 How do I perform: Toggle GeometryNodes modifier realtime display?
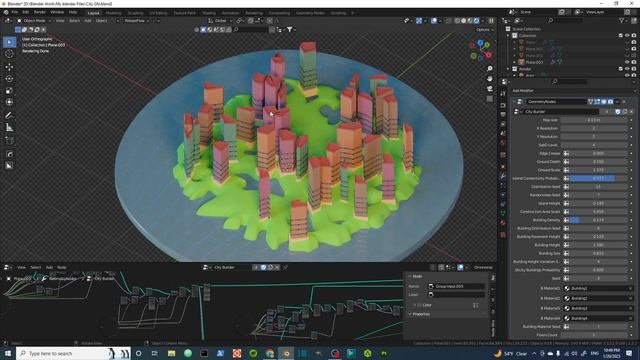click(604, 102)
